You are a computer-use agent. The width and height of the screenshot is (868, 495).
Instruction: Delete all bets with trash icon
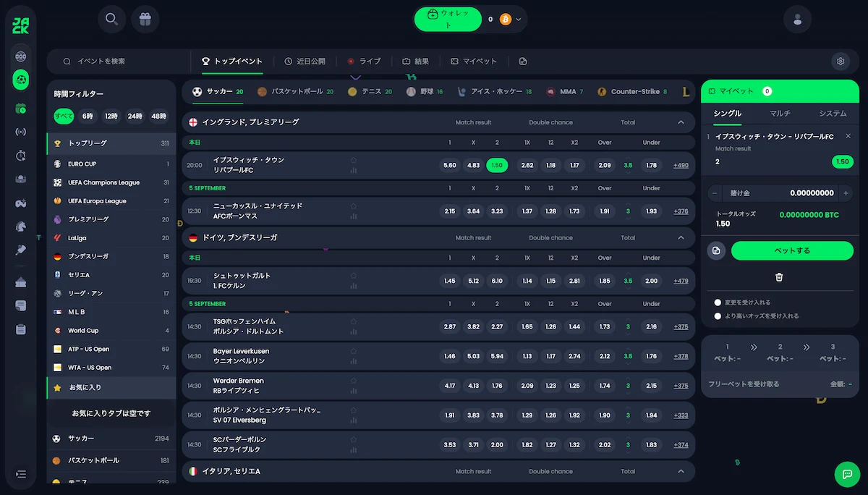point(779,277)
